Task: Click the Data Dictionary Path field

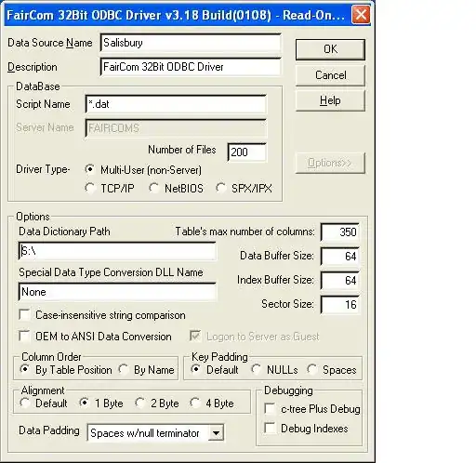Action: tap(117, 251)
